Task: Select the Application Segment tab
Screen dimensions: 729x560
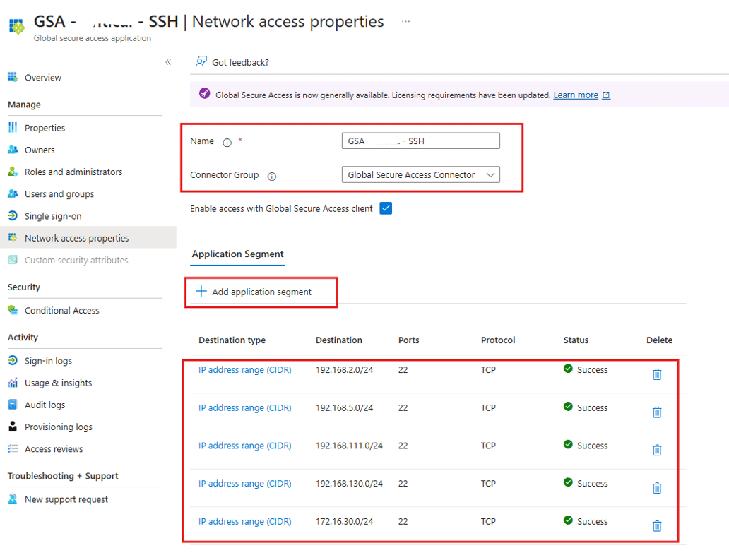Action: click(x=237, y=254)
